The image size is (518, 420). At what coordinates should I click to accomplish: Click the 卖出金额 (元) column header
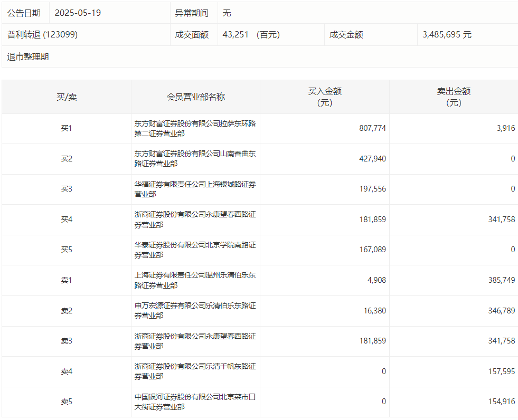[454, 97]
